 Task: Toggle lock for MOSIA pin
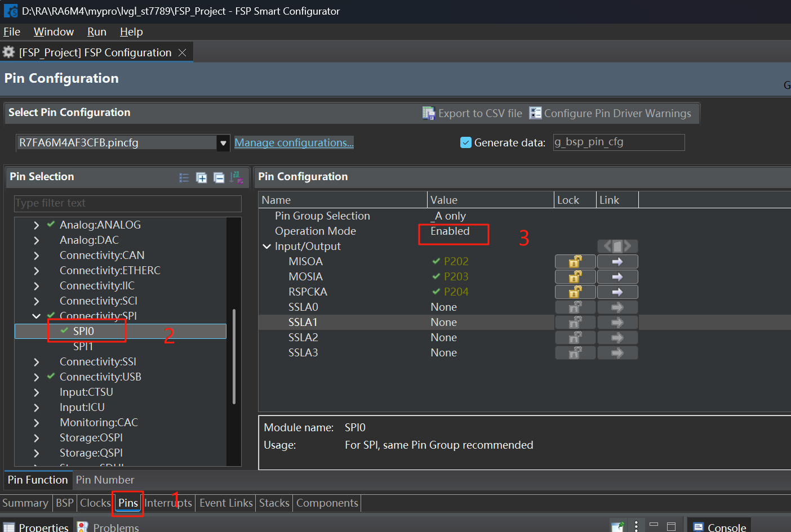point(575,277)
